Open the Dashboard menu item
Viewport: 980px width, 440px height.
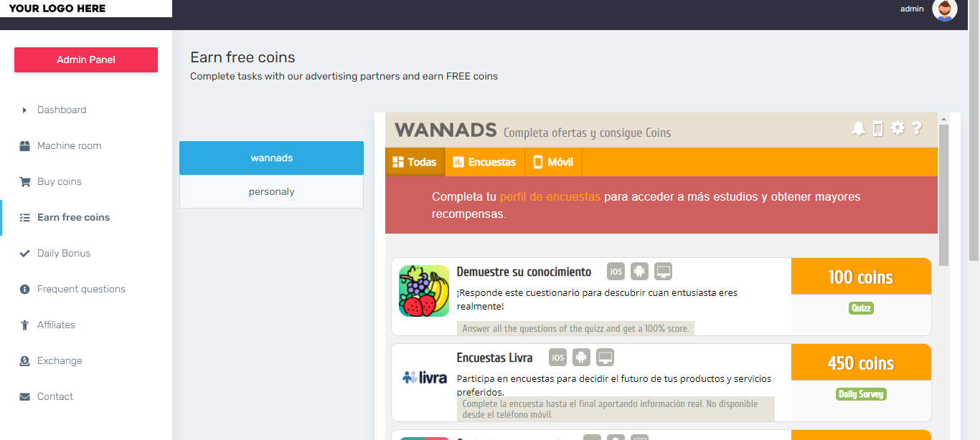62,110
